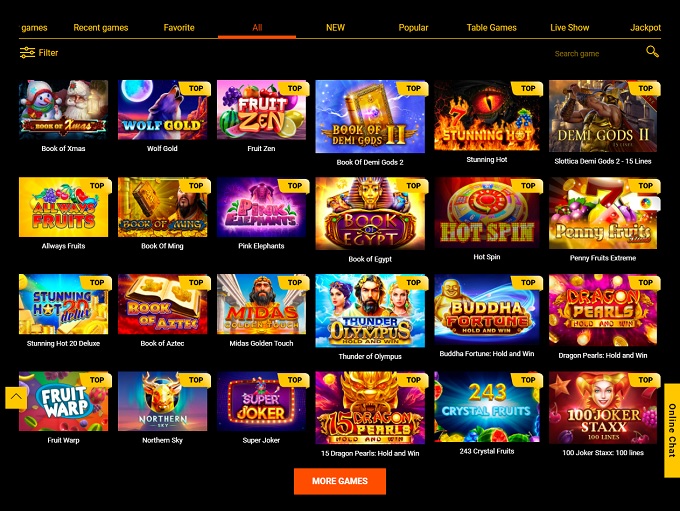680x511 pixels.
Task: Click the Thunder of Olympus title link
Action: 370,357
